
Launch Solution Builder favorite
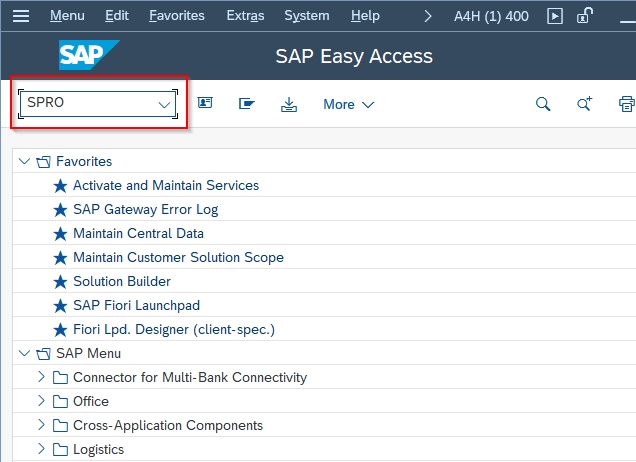[121, 281]
